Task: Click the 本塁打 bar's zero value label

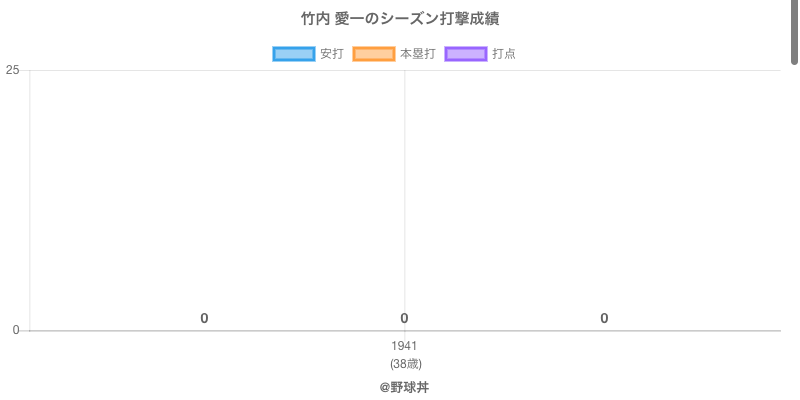Action: (x=404, y=318)
